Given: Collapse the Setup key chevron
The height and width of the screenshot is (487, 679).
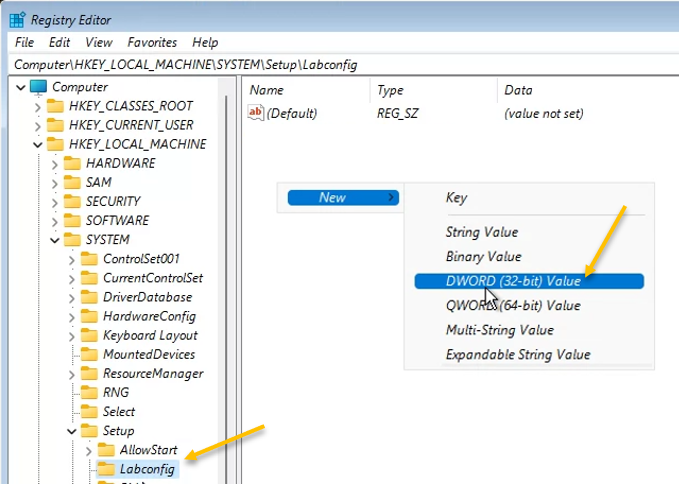Looking at the screenshot, I should point(71,431).
